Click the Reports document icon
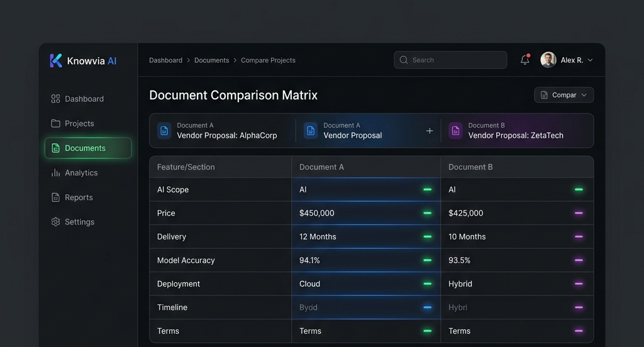This screenshot has height=347, width=644. tap(55, 197)
